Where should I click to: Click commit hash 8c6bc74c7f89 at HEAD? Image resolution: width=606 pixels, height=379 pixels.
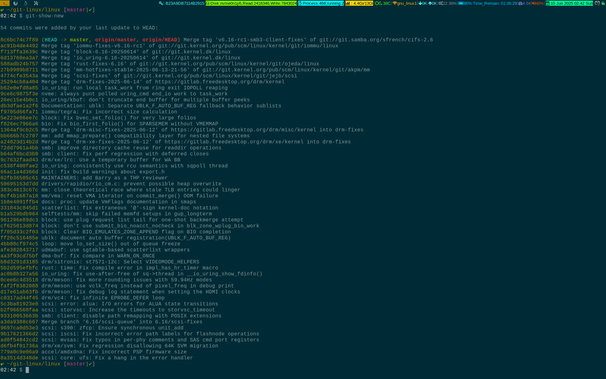coord(19,40)
